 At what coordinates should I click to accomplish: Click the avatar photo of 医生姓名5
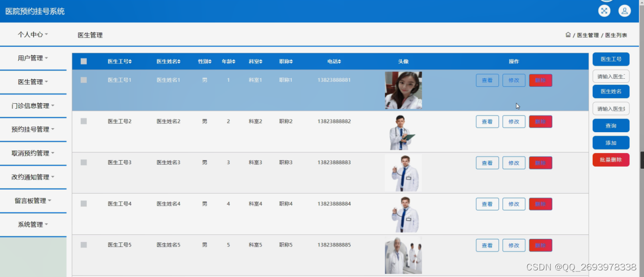pyautogui.click(x=403, y=256)
